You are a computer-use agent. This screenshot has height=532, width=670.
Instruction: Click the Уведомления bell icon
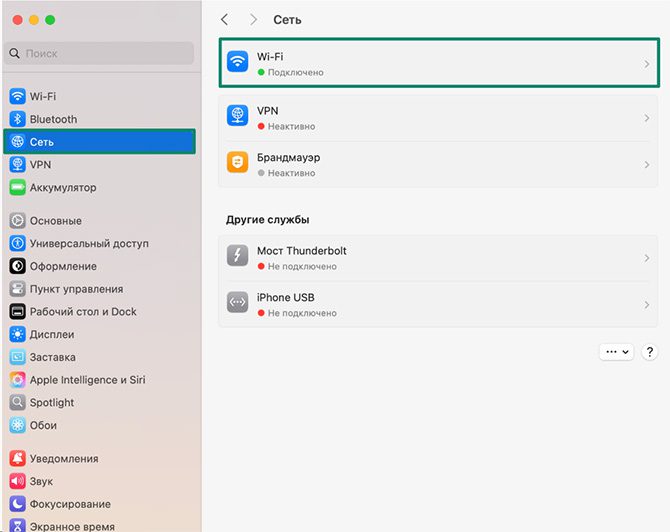tap(18, 458)
